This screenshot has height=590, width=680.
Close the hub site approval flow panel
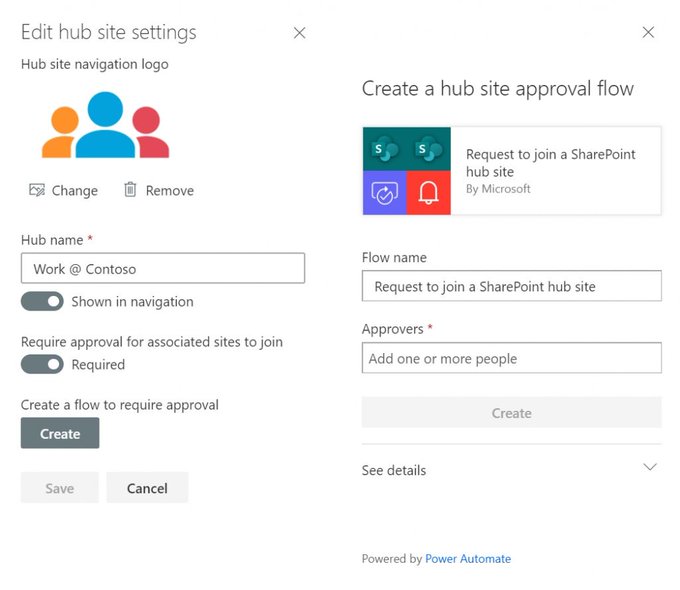click(x=648, y=32)
